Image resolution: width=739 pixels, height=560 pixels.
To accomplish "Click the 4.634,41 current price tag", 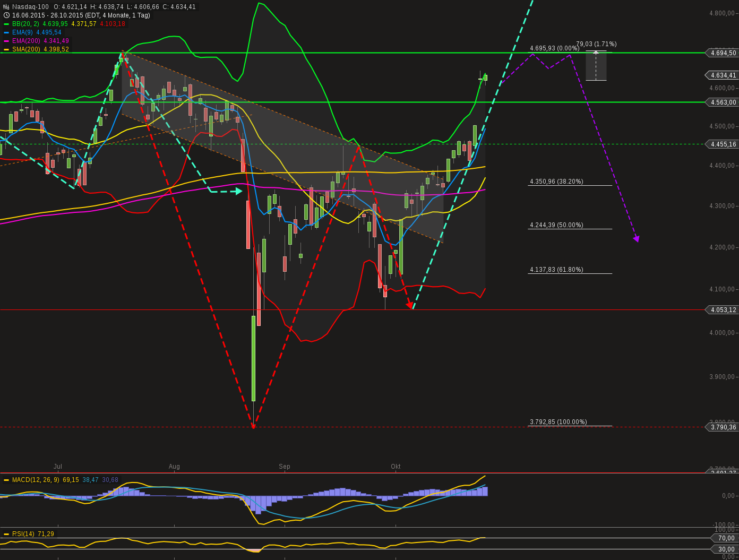I will [722, 75].
